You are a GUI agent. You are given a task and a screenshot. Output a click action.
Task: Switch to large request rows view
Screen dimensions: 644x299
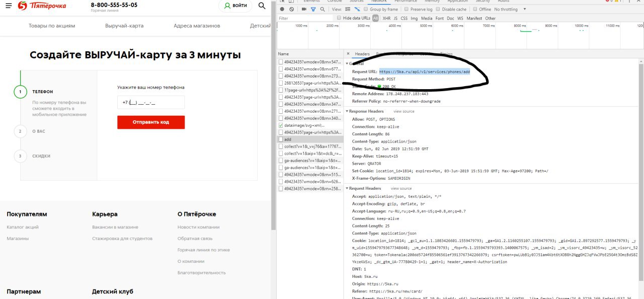[x=349, y=9]
